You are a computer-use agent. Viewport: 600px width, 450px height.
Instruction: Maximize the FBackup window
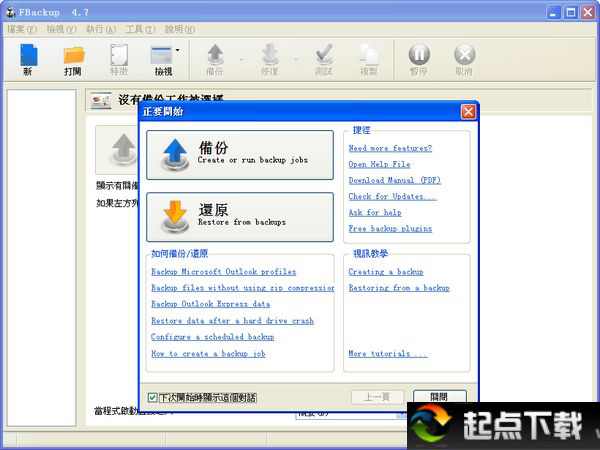point(571,12)
